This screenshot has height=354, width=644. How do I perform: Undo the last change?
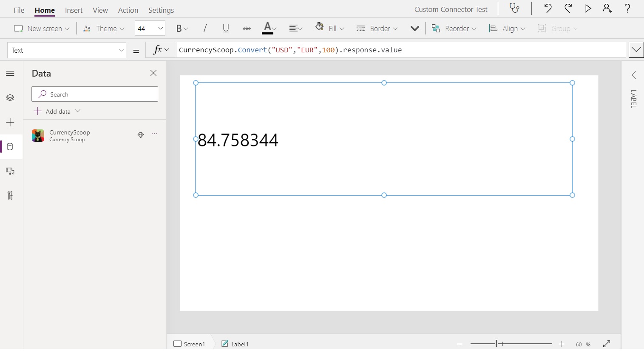(548, 9)
